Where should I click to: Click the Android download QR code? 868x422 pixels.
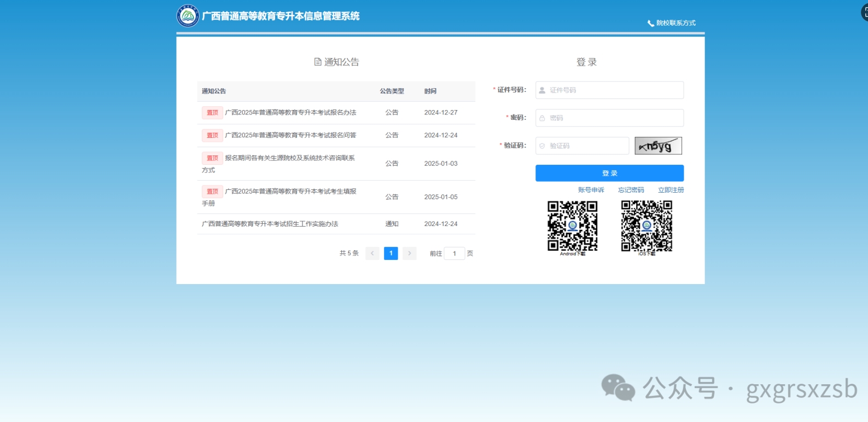573,226
